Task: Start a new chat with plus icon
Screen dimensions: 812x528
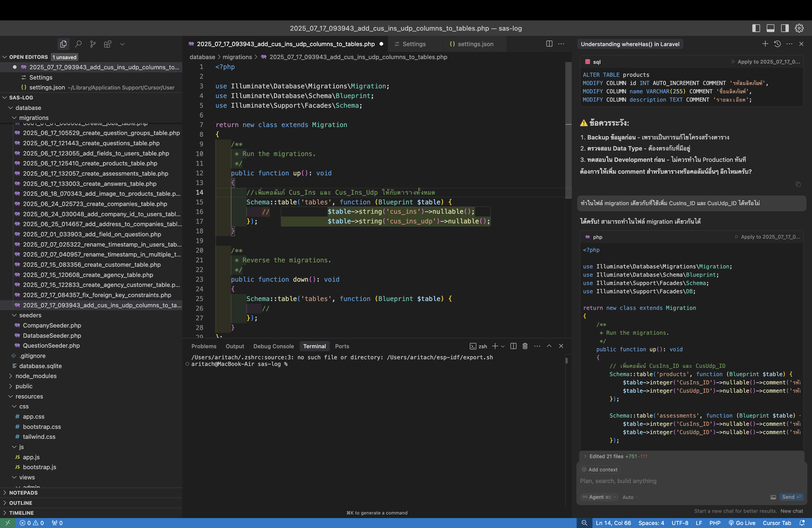Action: click(765, 44)
